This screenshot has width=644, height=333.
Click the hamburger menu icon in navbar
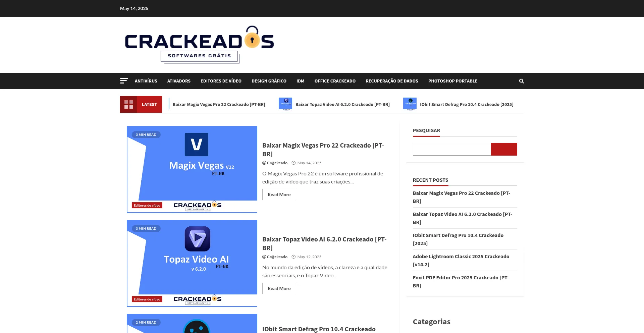coord(124,81)
